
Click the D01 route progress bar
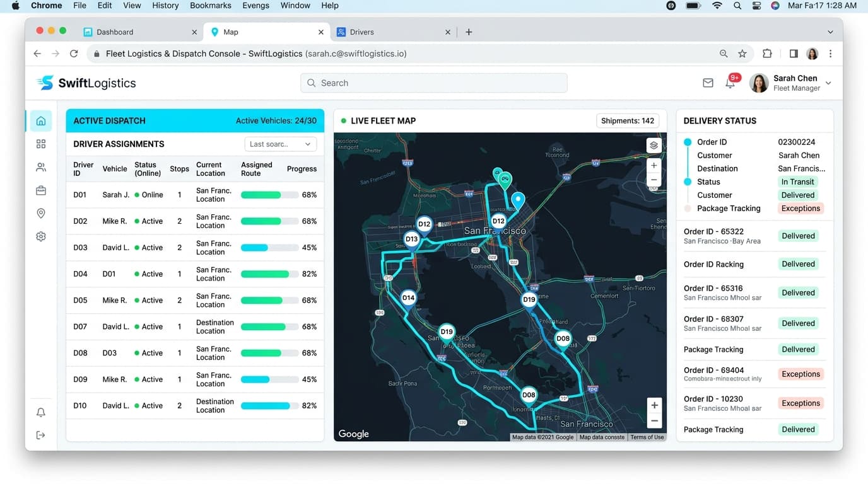[269, 195]
